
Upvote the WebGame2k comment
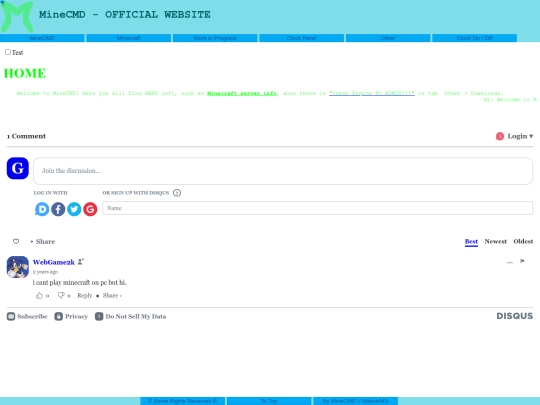point(40,295)
